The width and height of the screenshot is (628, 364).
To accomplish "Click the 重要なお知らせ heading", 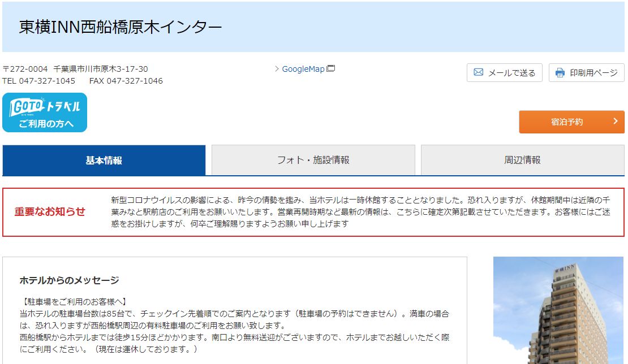I will pyautogui.click(x=50, y=211).
